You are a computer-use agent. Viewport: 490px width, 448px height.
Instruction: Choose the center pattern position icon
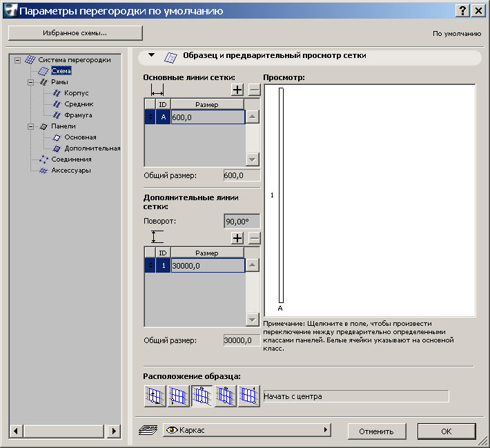tap(202, 396)
